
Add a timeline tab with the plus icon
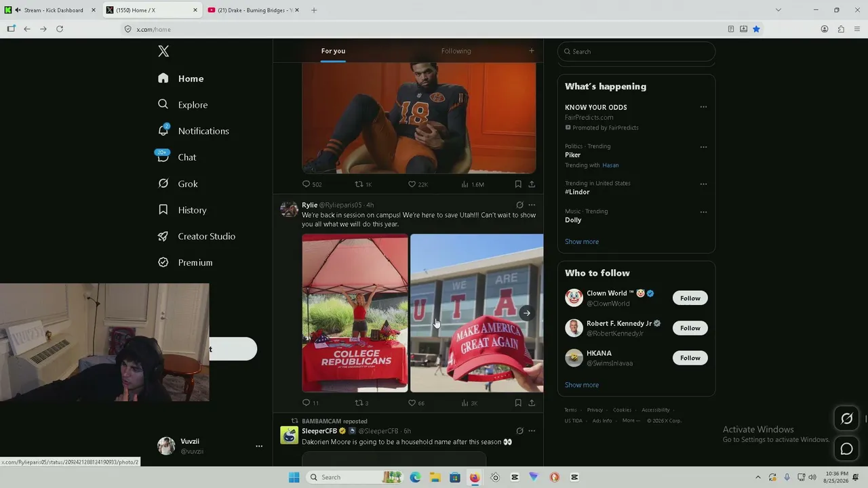click(x=532, y=51)
